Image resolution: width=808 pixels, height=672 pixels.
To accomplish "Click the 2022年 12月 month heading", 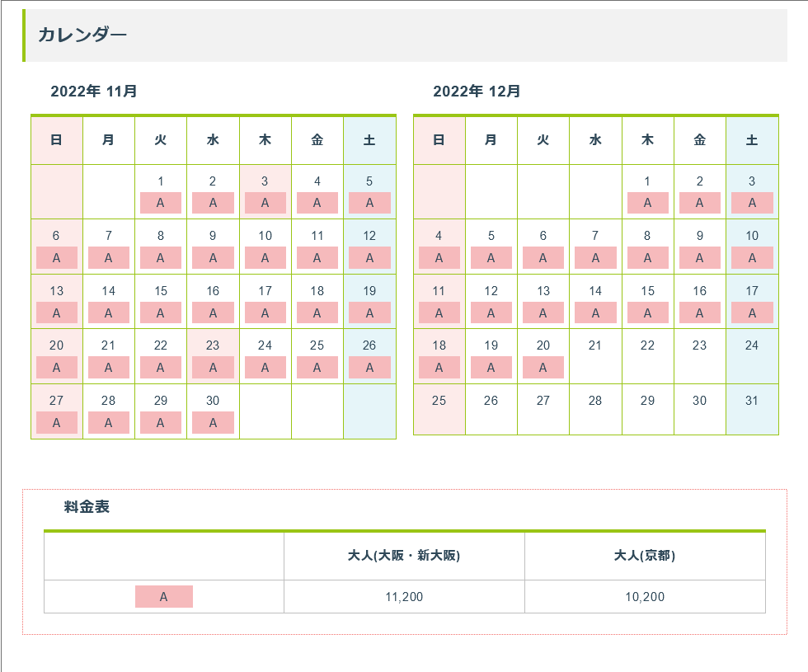I will click(x=477, y=92).
